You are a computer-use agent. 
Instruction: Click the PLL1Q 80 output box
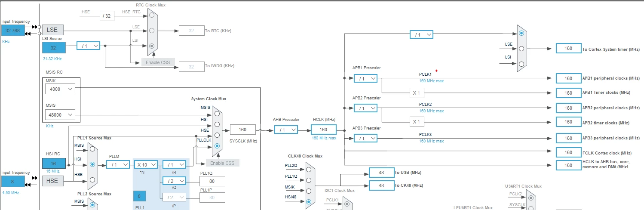pyautogui.click(x=212, y=182)
